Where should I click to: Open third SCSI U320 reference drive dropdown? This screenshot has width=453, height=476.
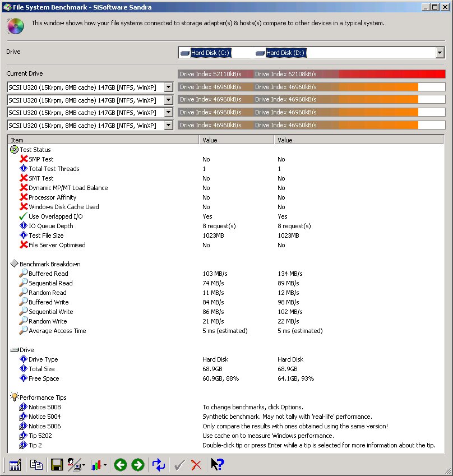pyautogui.click(x=169, y=112)
